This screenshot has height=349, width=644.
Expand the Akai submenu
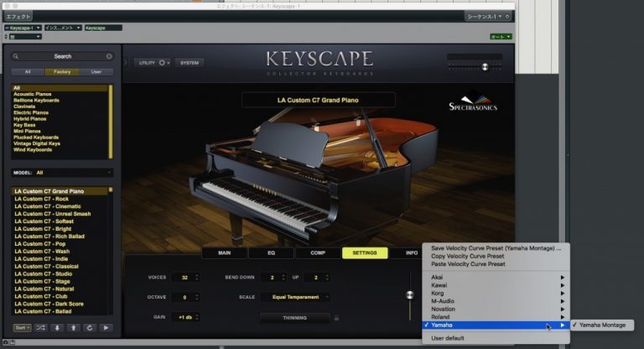tap(496, 277)
